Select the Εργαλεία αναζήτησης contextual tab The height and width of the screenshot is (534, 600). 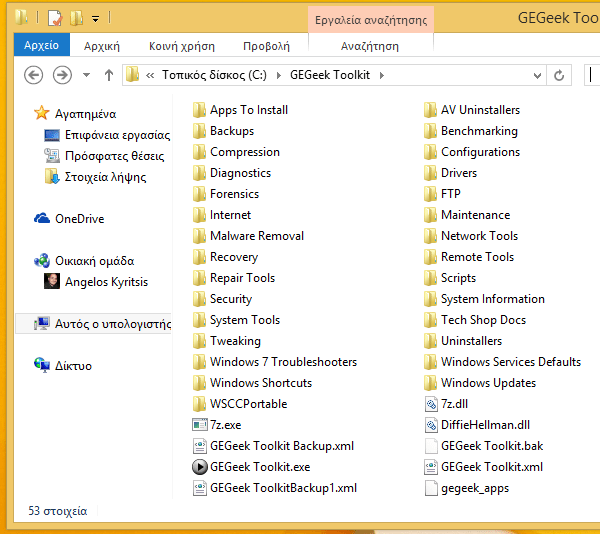pos(371,20)
